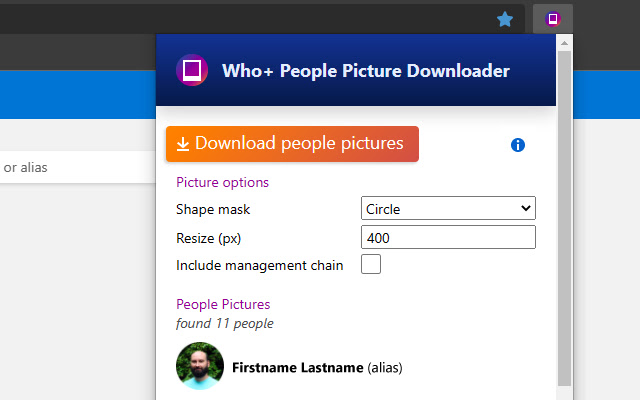The width and height of the screenshot is (640, 400).
Task: Click Download people pictures button
Action: [292, 144]
